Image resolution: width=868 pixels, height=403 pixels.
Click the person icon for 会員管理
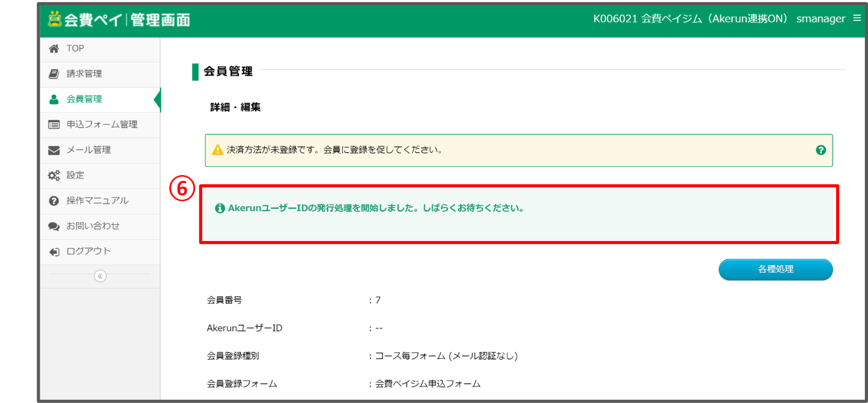point(54,99)
